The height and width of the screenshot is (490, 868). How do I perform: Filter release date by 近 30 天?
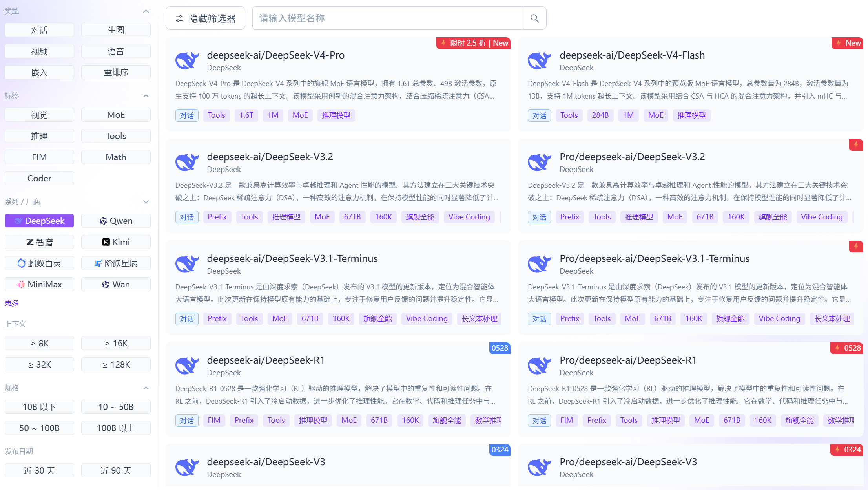tap(39, 470)
